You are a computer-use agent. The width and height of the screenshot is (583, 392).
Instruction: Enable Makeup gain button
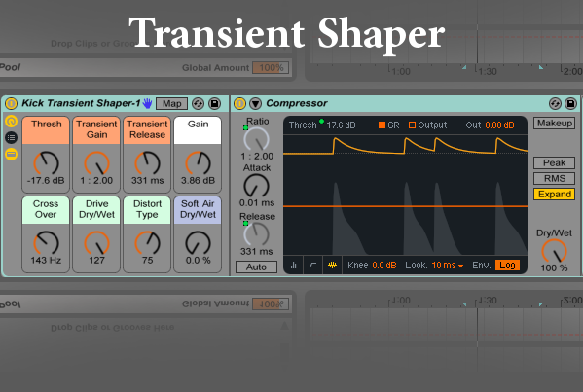pos(555,123)
